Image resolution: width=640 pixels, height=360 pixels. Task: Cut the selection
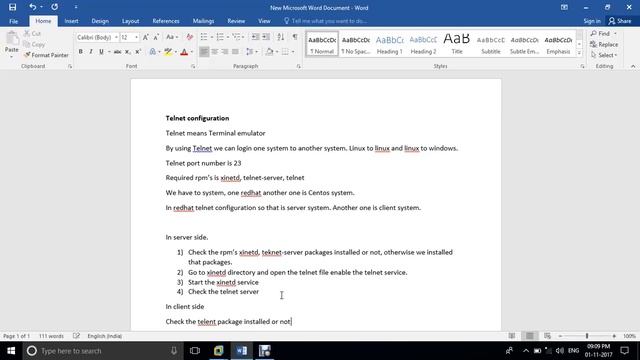pos(32,33)
